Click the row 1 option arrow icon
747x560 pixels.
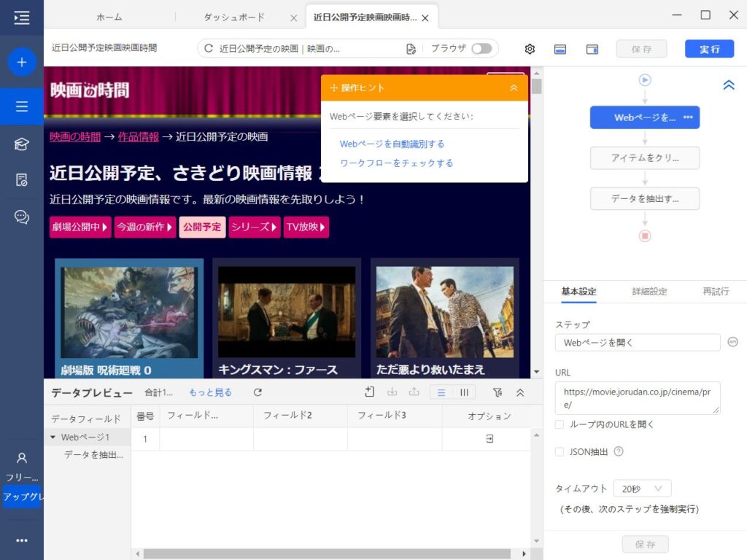(x=489, y=438)
